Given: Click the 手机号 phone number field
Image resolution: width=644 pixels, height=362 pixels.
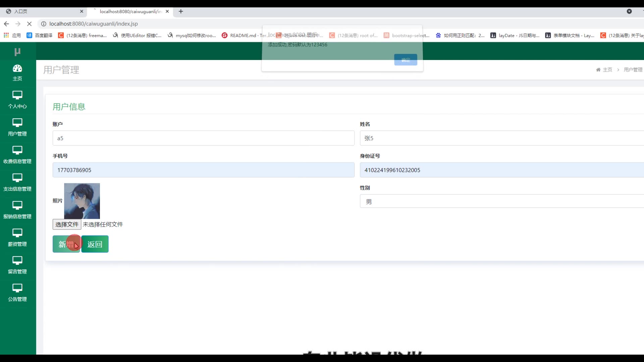Looking at the screenshot, I should pyautogui.click(x=203, y=170).
